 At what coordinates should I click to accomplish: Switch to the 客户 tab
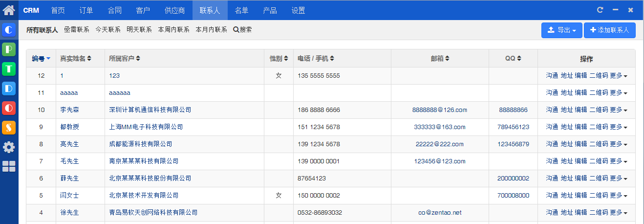point(143,10)
